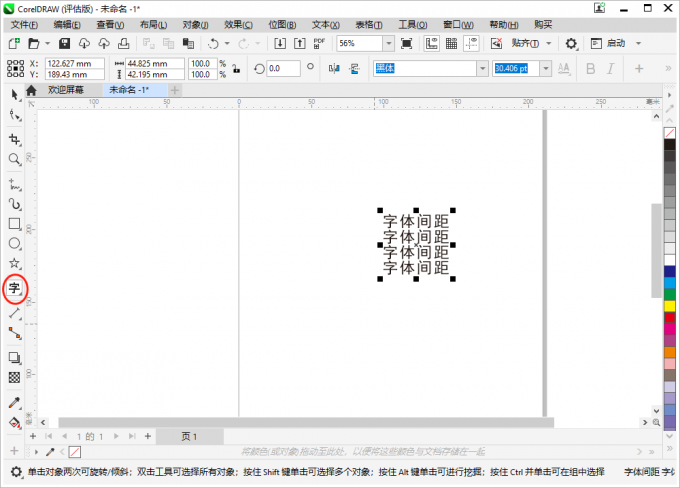Select the Rectangle tool

(x=15, y=224)
